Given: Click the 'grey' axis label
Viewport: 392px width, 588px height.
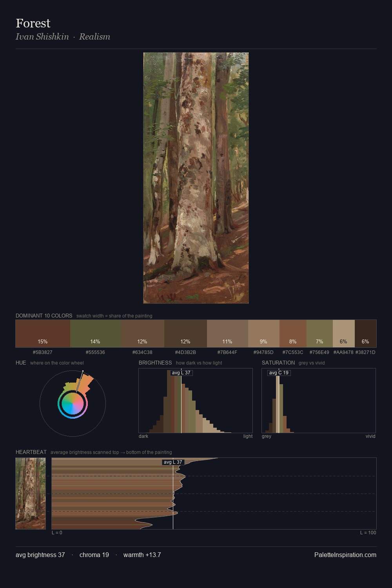Looking at the screenshot, I should tap(267, 436).
